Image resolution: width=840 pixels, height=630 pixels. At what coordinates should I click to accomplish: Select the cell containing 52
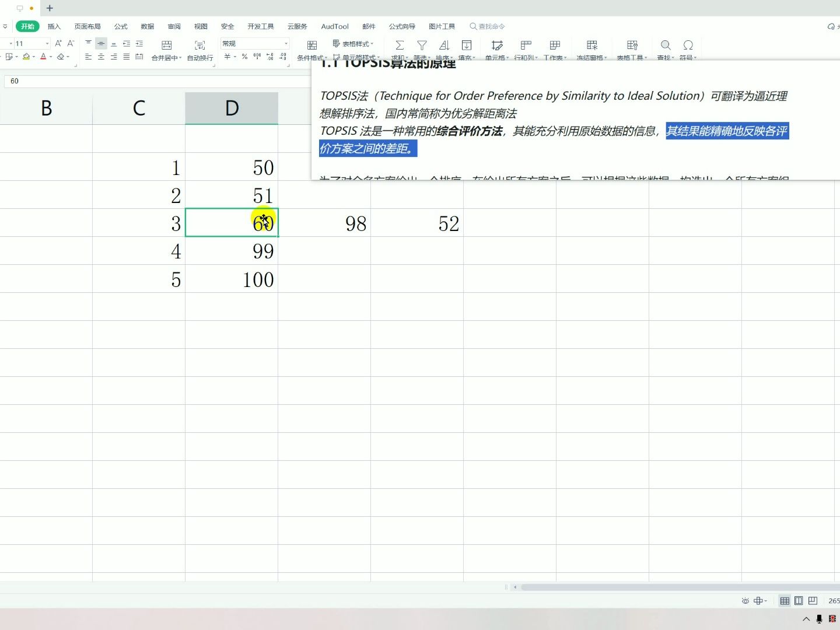(417, 223)
